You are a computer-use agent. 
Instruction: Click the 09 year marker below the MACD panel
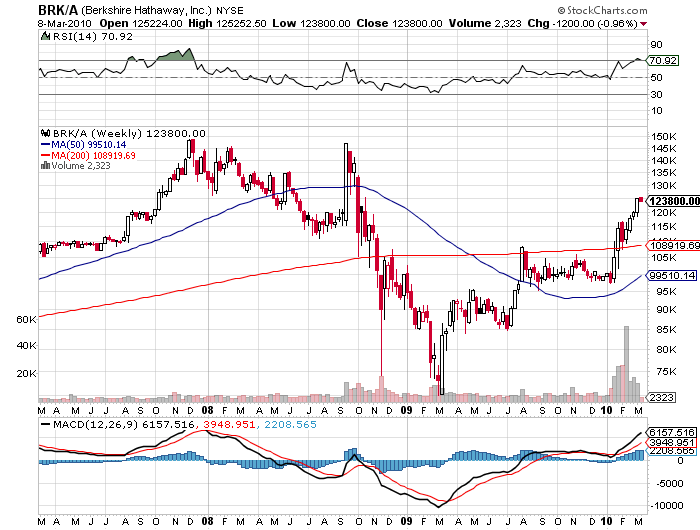coord(406,522)
